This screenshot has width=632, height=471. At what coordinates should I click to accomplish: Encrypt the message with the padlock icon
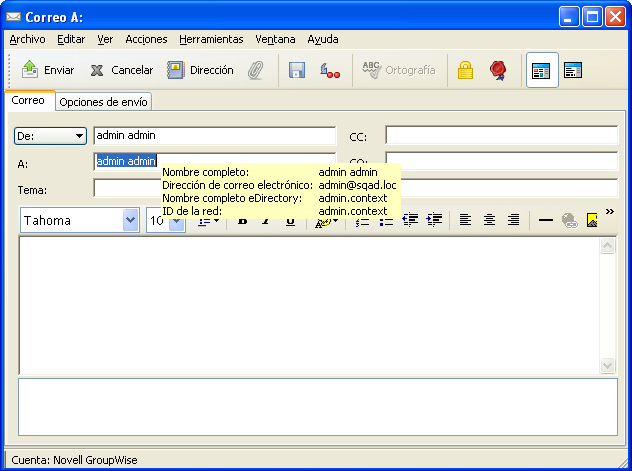(465, 70)
